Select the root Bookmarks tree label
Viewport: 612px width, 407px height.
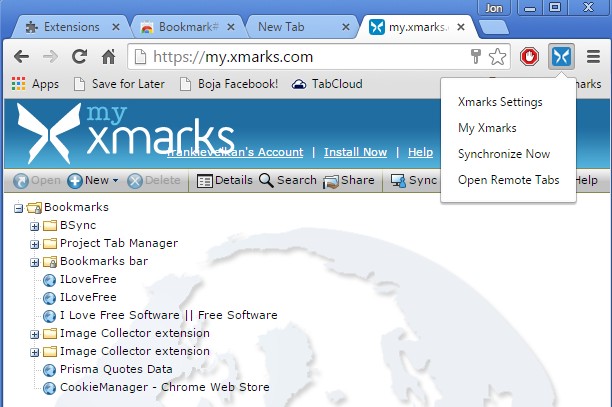pyautogui.click(x=76, y=207)
